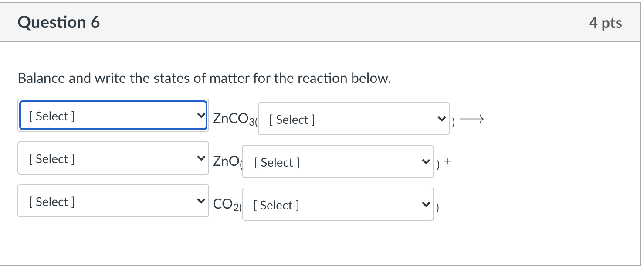The image size is (644, 274).
Task: Open the state dropdown after ZnCO3
Action: pos(353,119)
